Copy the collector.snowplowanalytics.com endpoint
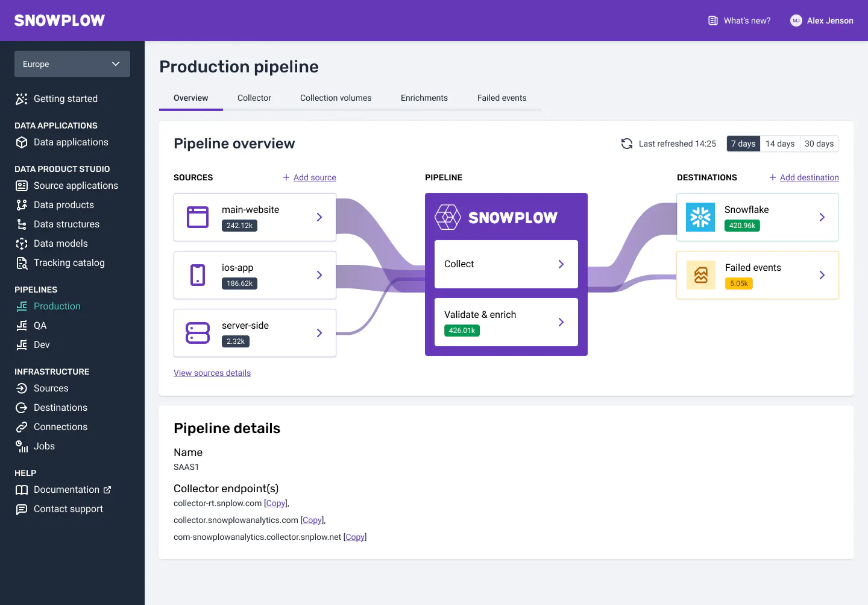 coord(312,520)
